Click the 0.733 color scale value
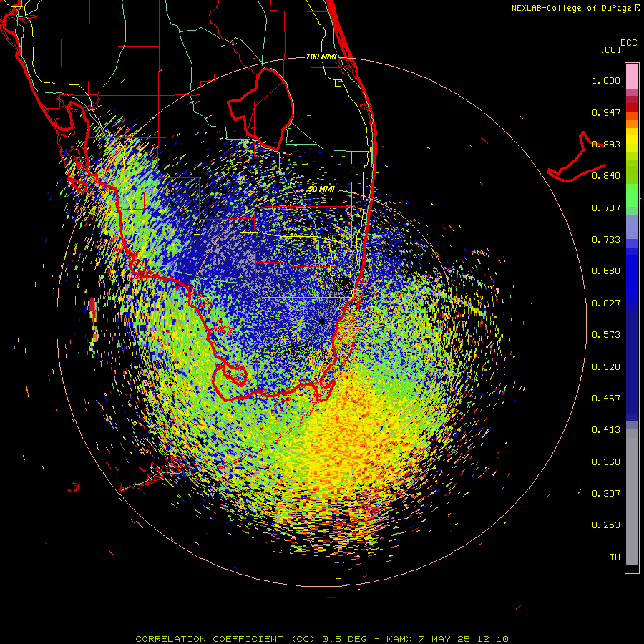Screen dimensions: 644x644 click(606, 240)
